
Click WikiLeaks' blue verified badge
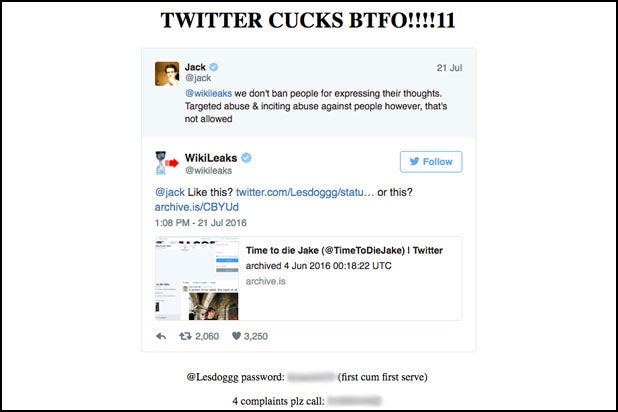click(x=246, y=158)
